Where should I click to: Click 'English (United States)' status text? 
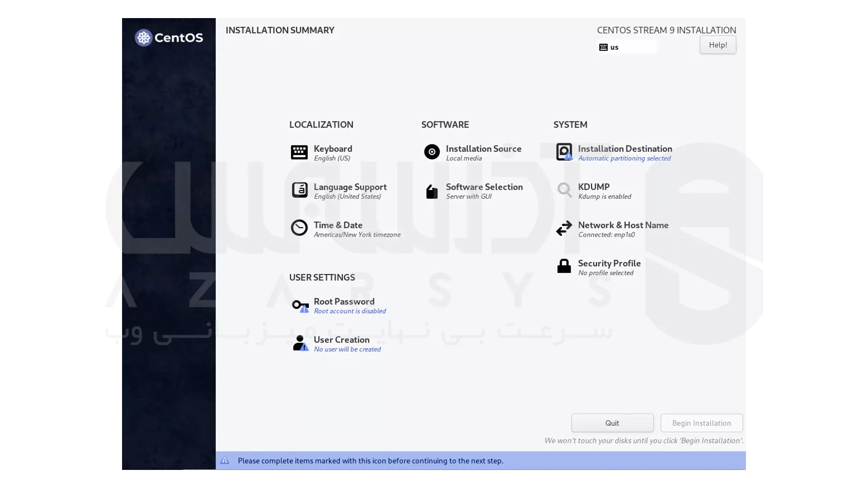coord(347,197)
